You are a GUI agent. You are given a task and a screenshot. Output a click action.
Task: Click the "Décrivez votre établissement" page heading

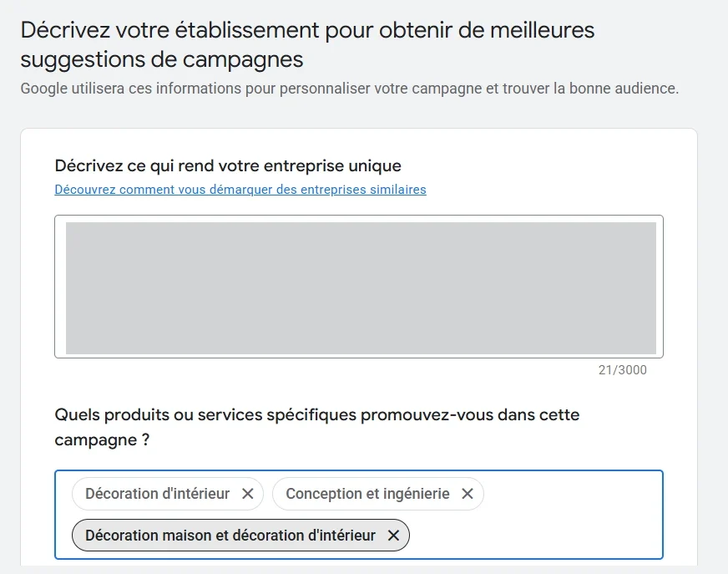click(307, 31)
